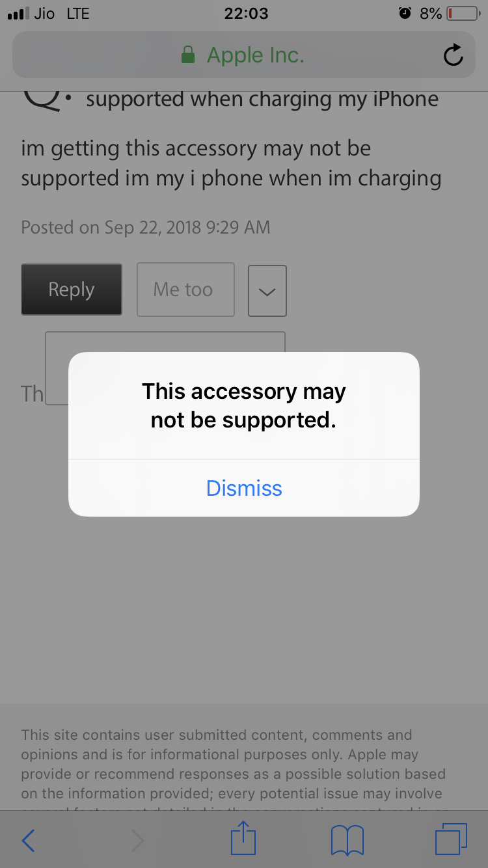Tap the Safari forward arrow
Image resolution: width=488 pixels, height=868 pixels.
point(137,841)
